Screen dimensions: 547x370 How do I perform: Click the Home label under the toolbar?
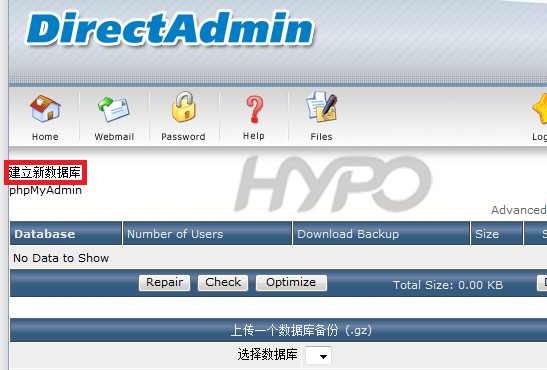pos(45,137)
